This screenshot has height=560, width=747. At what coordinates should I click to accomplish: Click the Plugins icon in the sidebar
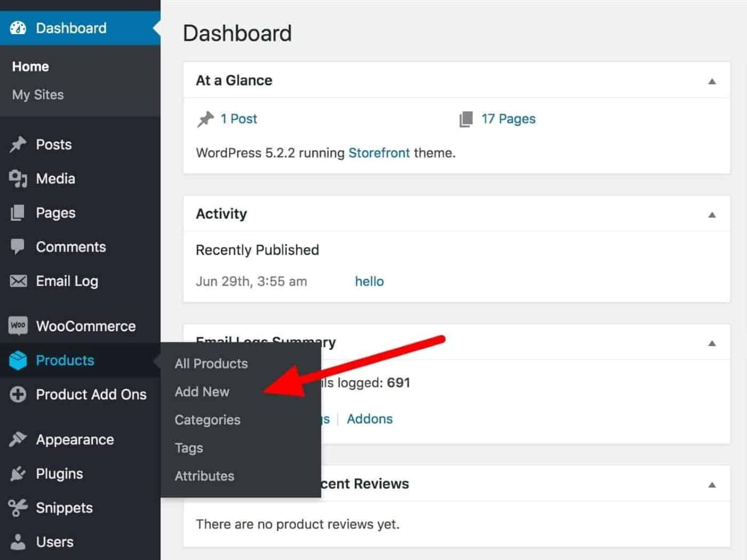coord(18,474)
